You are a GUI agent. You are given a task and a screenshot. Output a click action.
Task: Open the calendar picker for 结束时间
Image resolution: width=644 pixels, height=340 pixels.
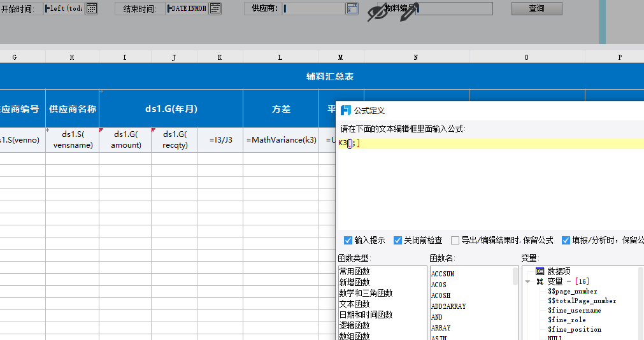(x=215, y=8)
